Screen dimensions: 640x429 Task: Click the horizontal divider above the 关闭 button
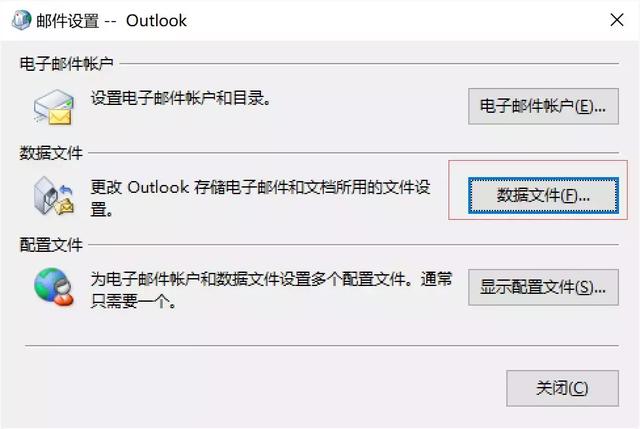pyautogui.click(x=322, y=346)
